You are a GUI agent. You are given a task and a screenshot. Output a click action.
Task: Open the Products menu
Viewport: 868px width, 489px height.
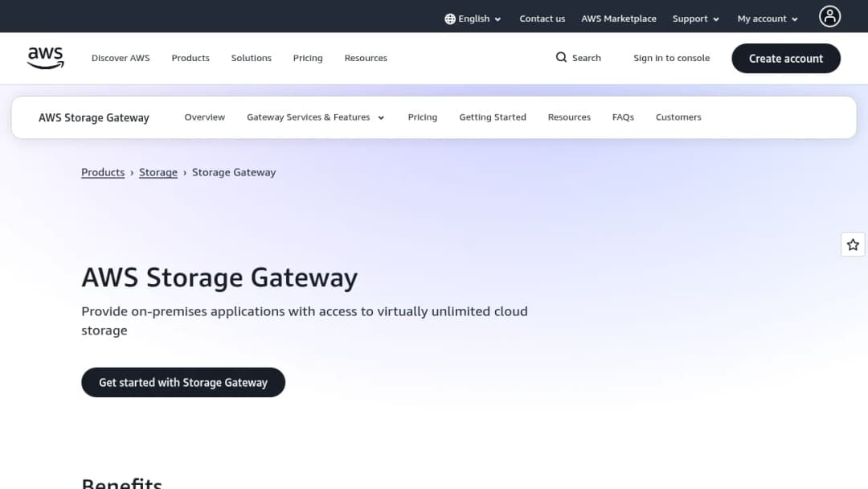(x=190, y=58)
